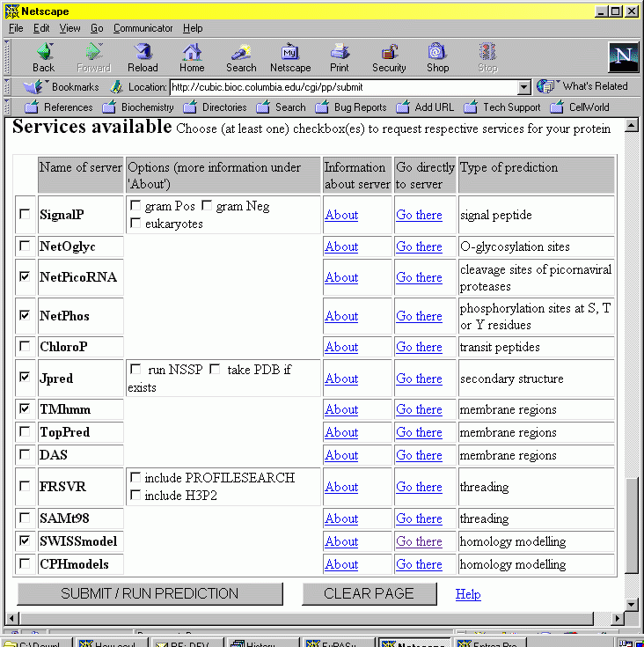Screen dimensions: 644x647
Task: Click SUBMIT / RUN PREDICTION button
Action: [150, 594]
